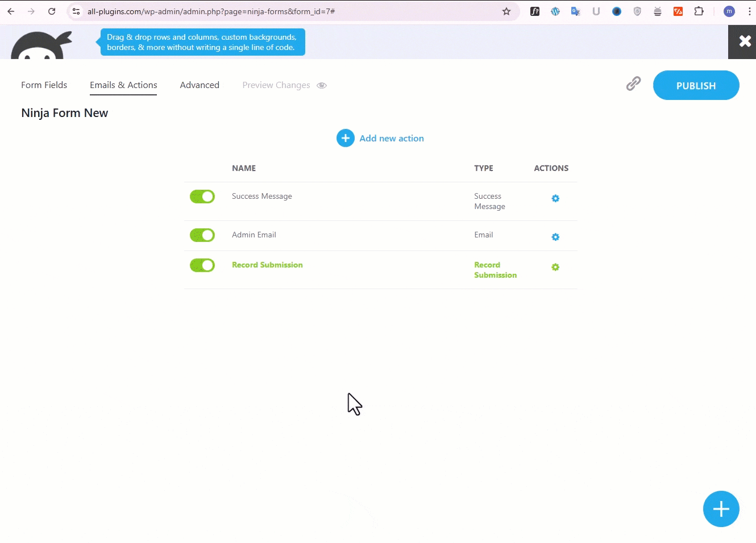Screen dimensions: 756x543
Task: Disable the Success Message action toggle
Action: pos(202,197)
